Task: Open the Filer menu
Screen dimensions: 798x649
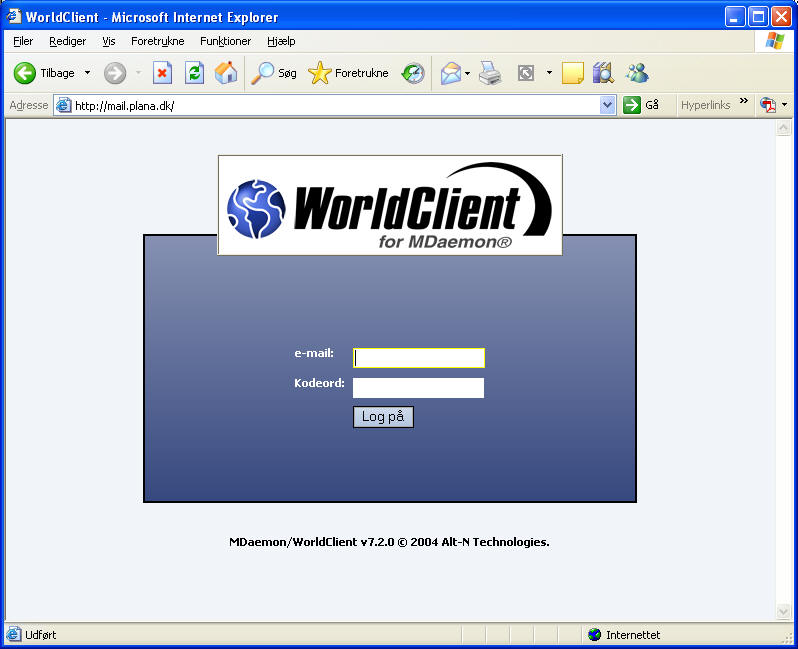Action: (23, 41)
